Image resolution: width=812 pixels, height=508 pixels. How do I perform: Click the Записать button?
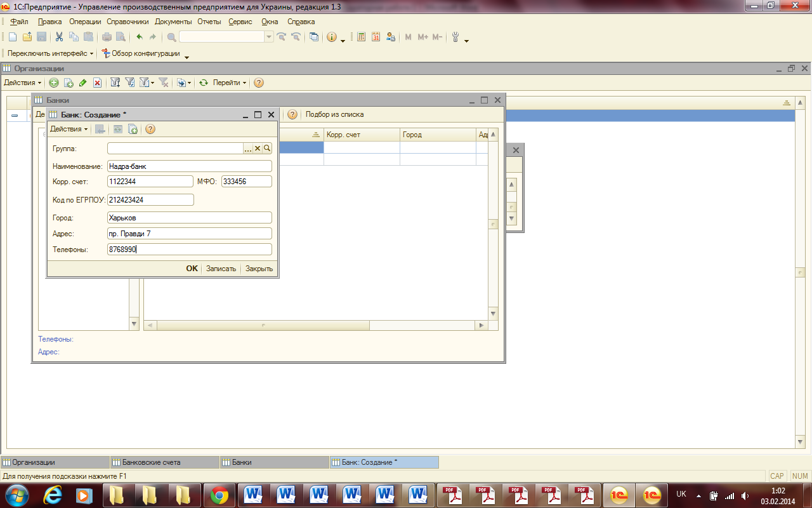[221, 269]
